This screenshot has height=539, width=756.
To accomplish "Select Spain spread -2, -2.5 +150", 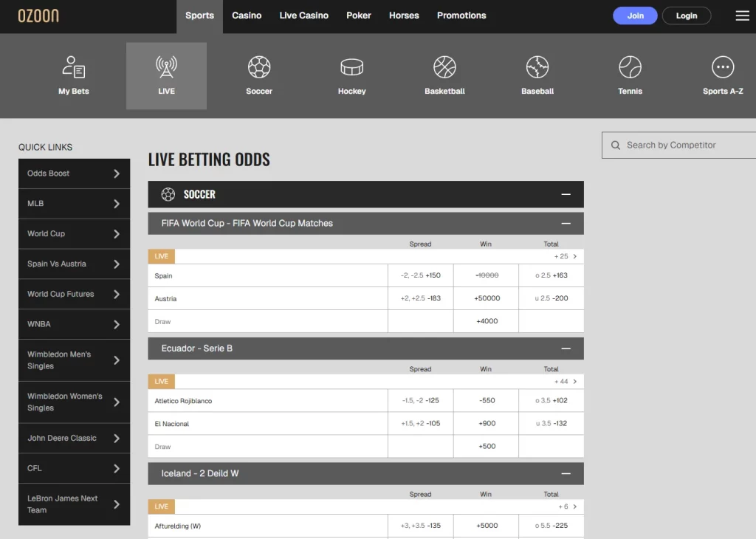I will click(x=420, y=275).
